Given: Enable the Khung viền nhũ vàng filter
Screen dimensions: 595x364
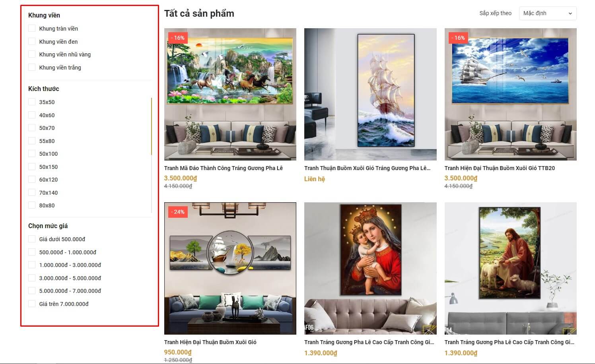Looking at the screenshot, I should (x=32, y=54).
